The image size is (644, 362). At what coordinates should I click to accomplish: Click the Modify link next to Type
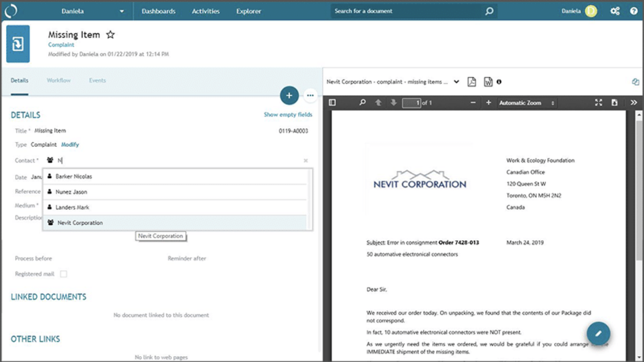70,144
